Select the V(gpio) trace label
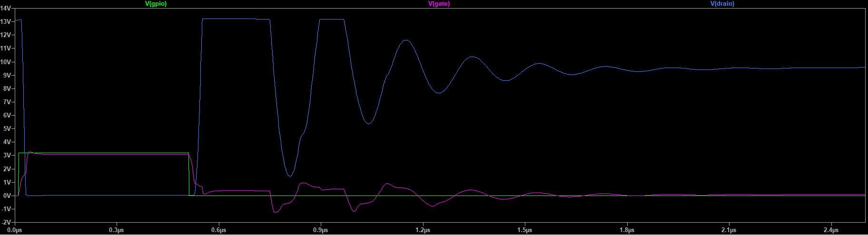This screenshot has height=235, width=868. (x=156, y=4)
